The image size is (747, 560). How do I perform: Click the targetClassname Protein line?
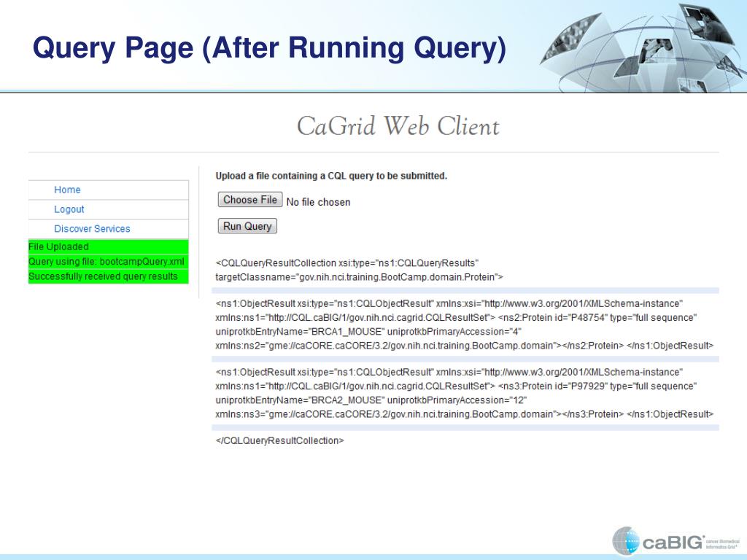coord(359,276)
